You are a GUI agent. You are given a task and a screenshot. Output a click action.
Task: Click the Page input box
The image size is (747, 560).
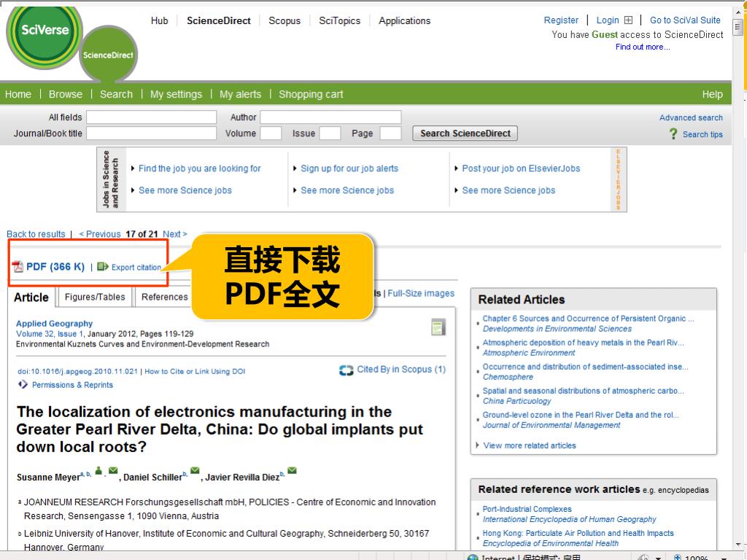pos(391,133)
